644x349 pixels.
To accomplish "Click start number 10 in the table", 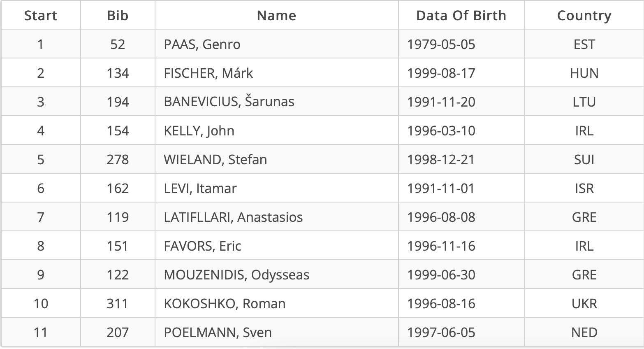I will 40,304.
